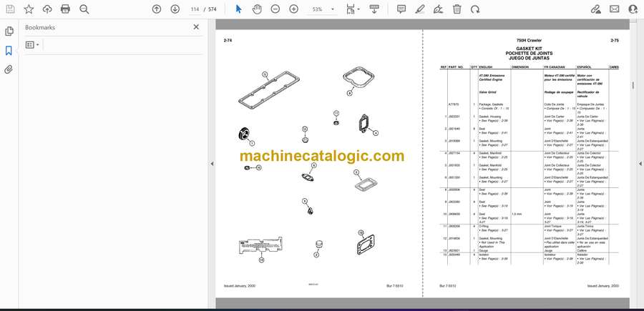Click the vertical document scrollbar
The height and width of the screenshot is (311, 644).
tap(633, 85)
